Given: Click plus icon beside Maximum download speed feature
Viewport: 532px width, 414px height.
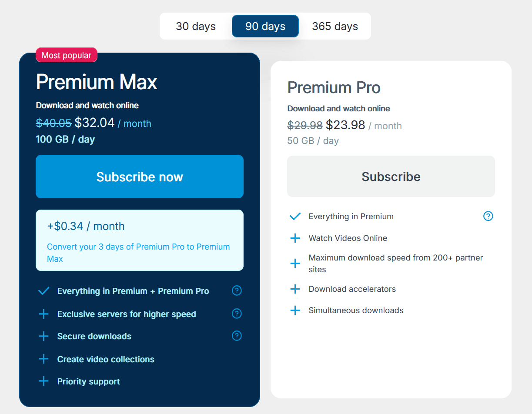Looking at the screenshot, I should click(x=295, y=264).
